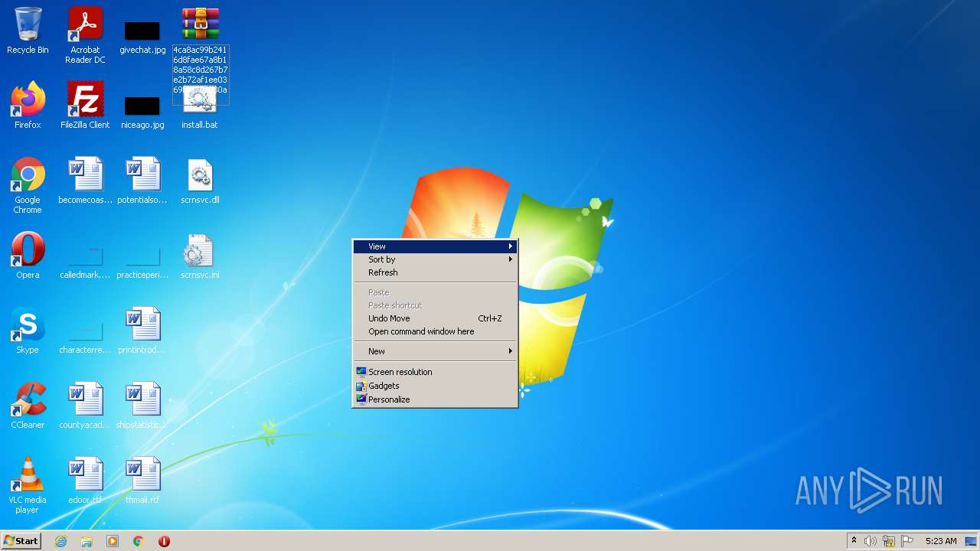Open Windows Explorer from taskbar
Viewport: 980px width, 551px height.
(x=87, y=541)
